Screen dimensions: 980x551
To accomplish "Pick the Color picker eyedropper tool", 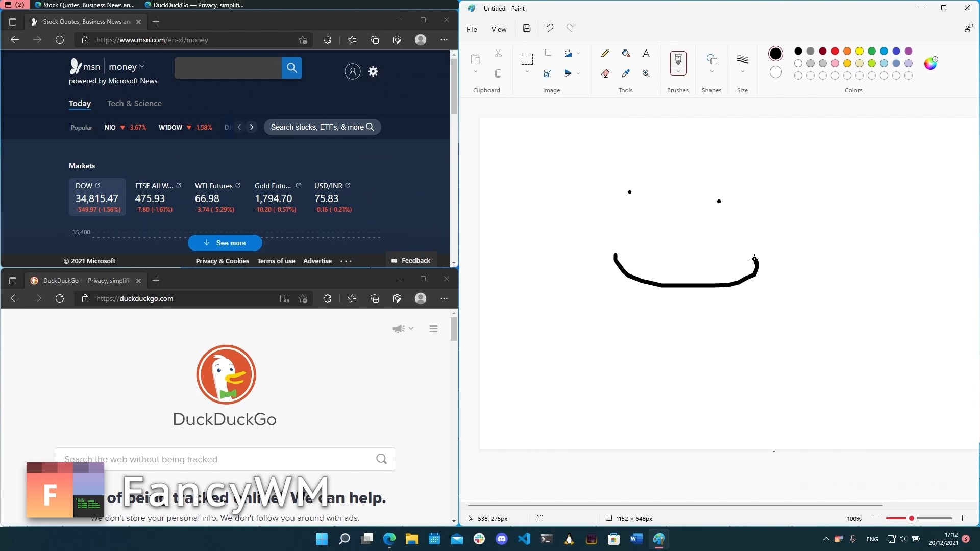I will coord(626,73).
